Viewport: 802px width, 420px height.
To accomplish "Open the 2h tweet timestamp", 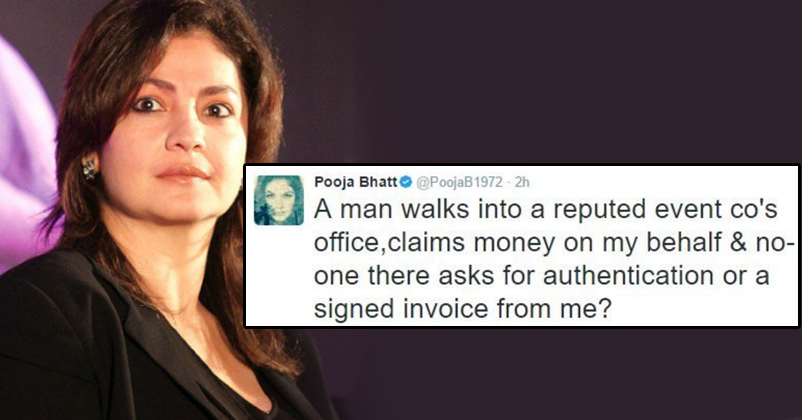I will 522,182.
